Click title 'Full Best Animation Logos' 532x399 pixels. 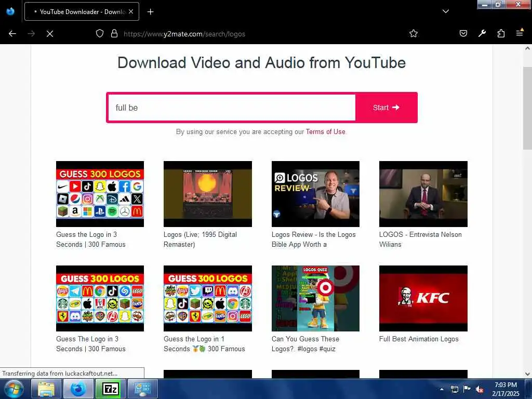click(x=419, y=339)
